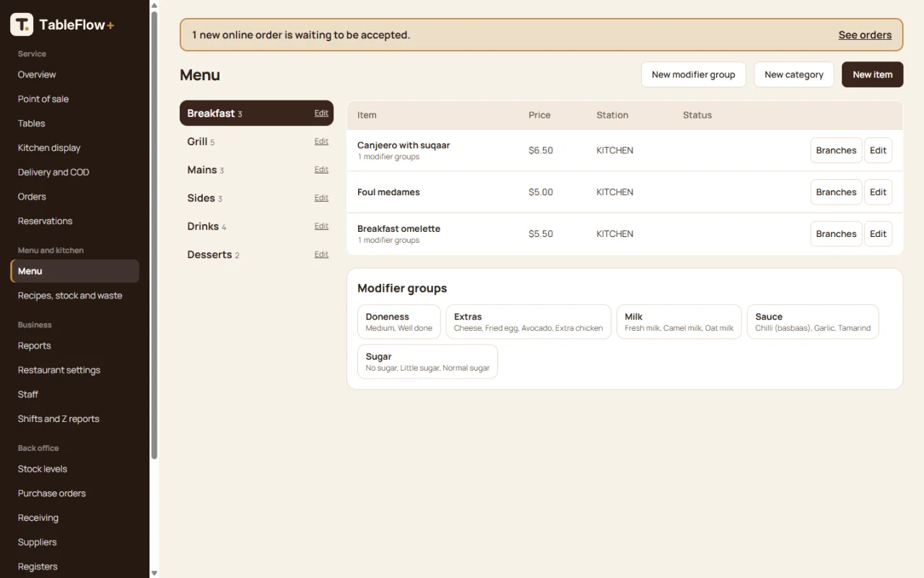Select the Menu sidebar item
The image size is (924, 578).
click(74, 271)
